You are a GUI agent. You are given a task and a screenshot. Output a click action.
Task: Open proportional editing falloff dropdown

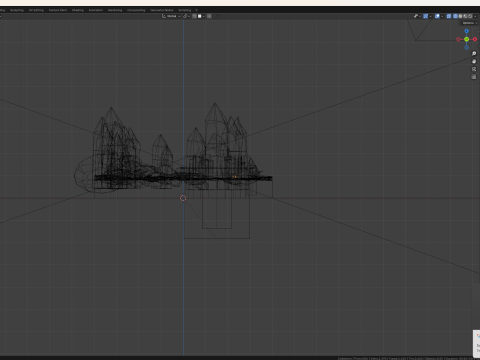tap(216, 16)
